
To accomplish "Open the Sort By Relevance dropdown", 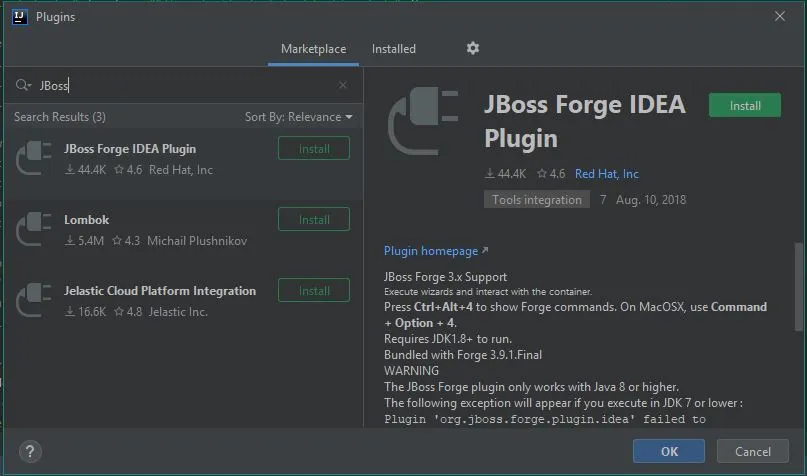I will (299, 117).
